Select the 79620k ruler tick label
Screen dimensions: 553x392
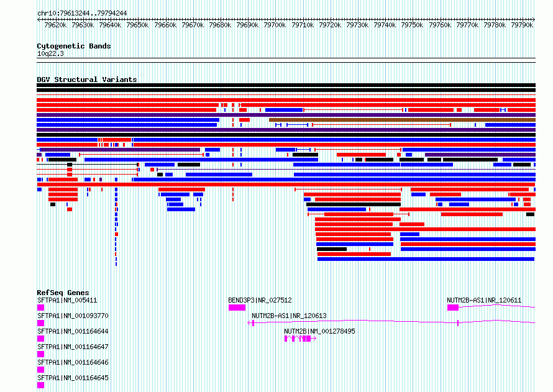coord(55,25)
